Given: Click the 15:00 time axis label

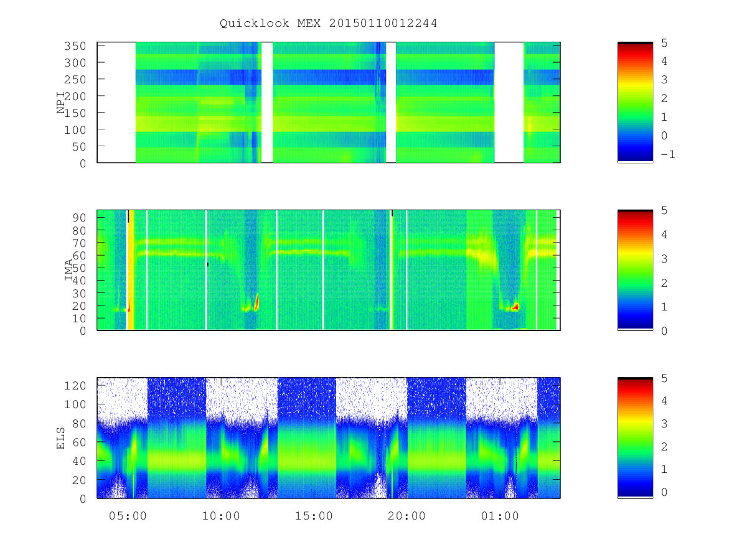Looking at the screenshot, I should [x=314, y=516].
